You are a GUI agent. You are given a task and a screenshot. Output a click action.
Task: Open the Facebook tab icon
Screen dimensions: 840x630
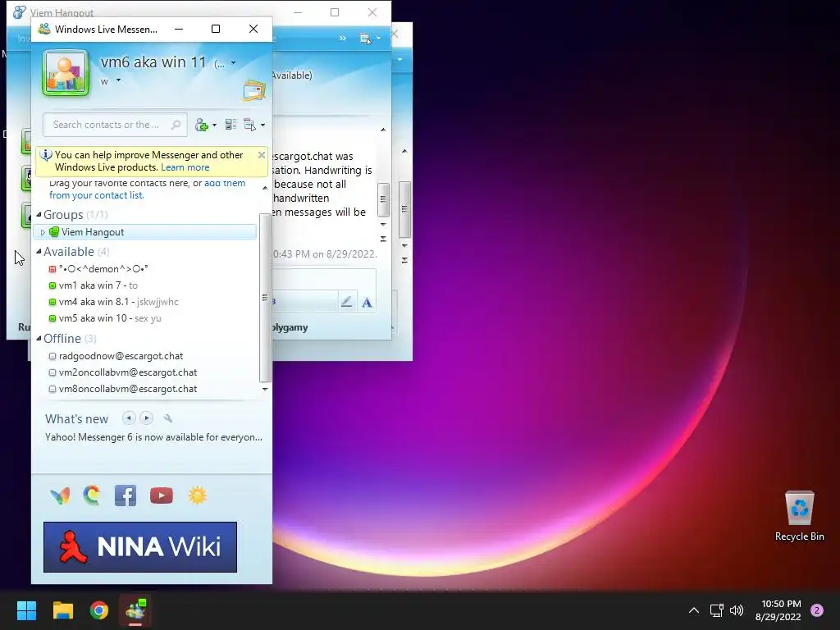126,495
